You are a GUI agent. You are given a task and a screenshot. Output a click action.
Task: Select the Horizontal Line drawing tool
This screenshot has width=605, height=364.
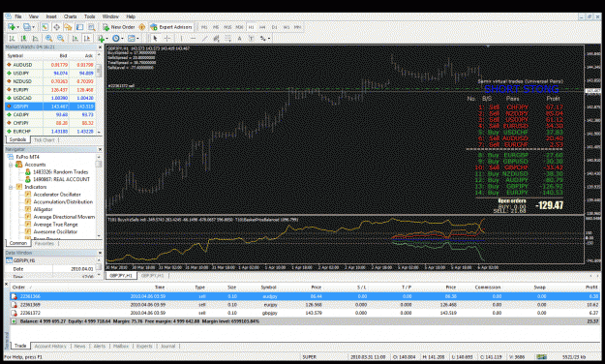pyautogui.click(x=193, y=38)
